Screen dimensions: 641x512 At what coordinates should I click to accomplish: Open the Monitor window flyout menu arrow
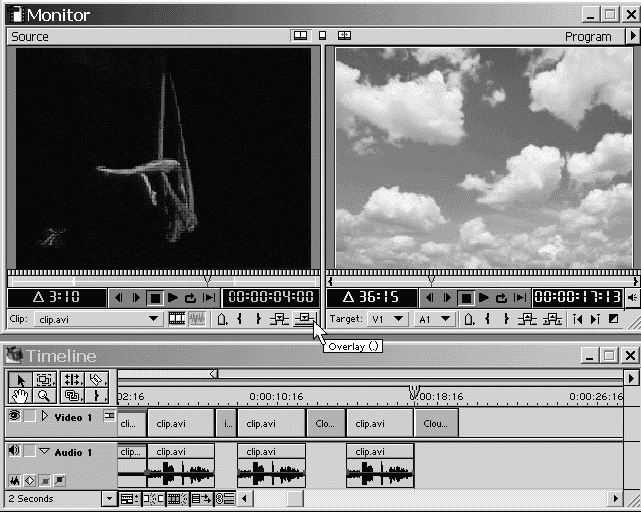[631, 36]
